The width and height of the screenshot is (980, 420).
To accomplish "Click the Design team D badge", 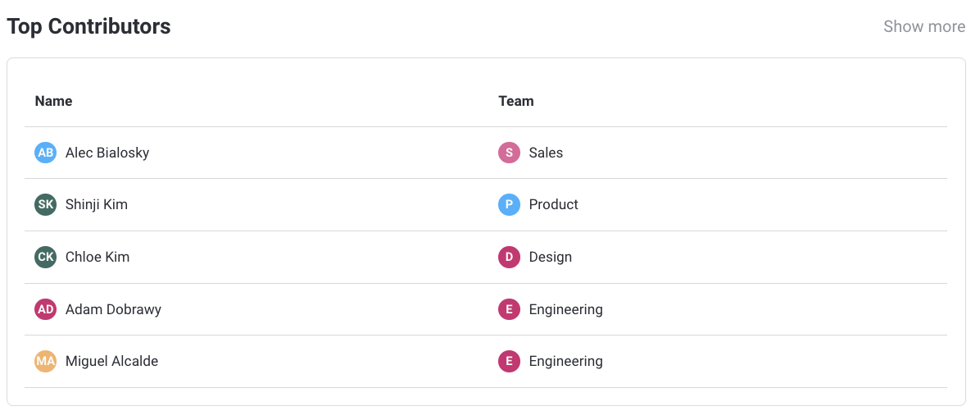I will (x=509, y=257).
